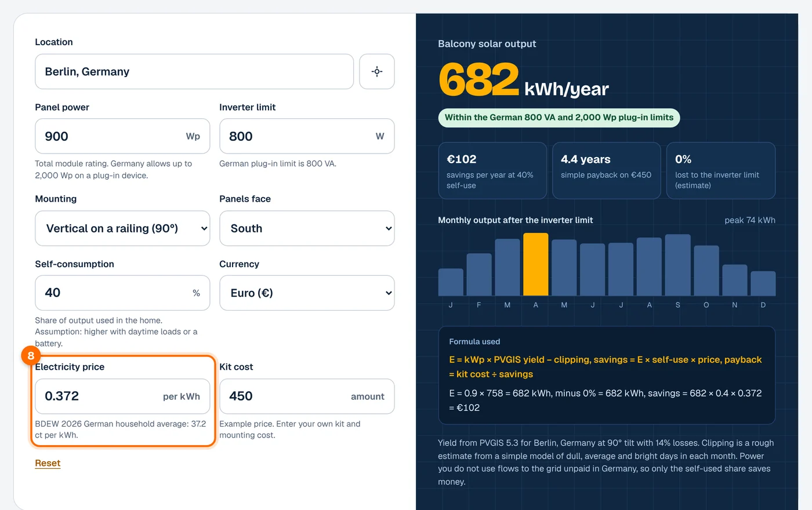This screenshot has width=812, height=510.
Task: Click the 'Example price' kit cost hint
Action: [x=290, y=429]
